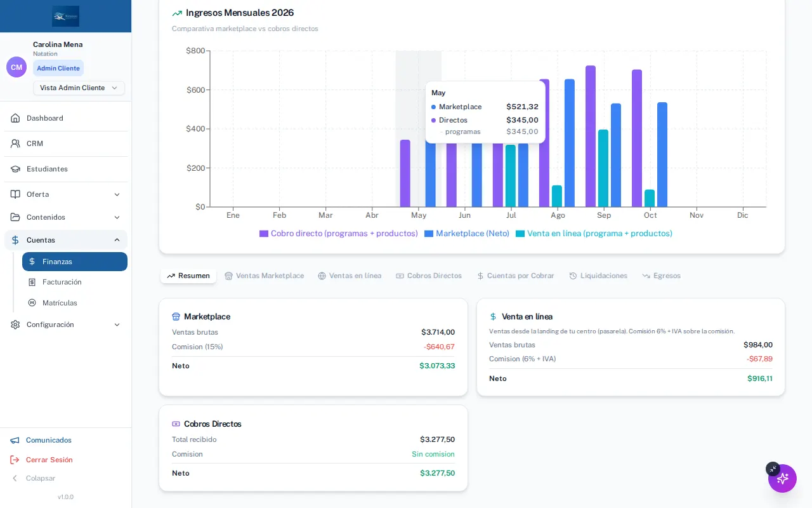Switch to the Ventas en línea tab
Image resolution: width=812 pixels, height=508 pixels.
[350, 276]
